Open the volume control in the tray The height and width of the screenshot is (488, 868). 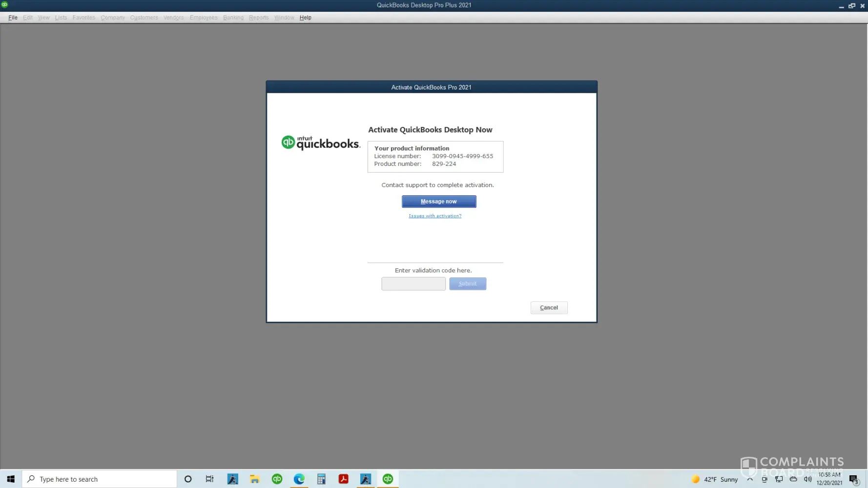coord(808,479)
